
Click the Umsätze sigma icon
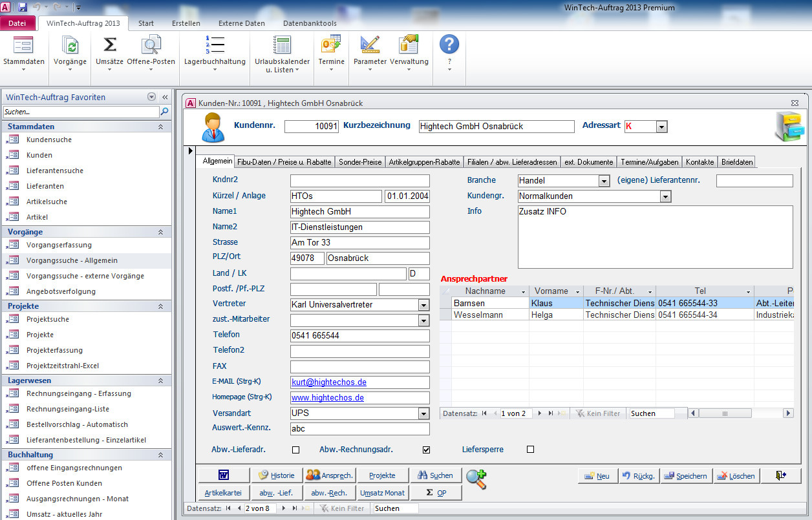click(x=110, y=45)
